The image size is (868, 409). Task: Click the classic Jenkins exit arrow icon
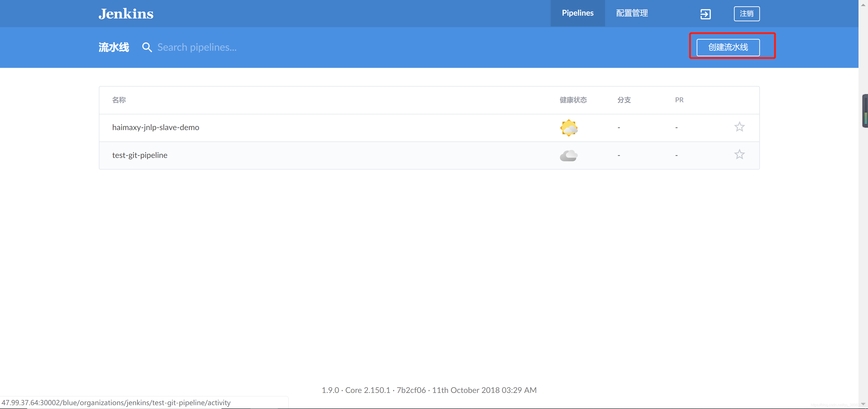coord(705,14)
